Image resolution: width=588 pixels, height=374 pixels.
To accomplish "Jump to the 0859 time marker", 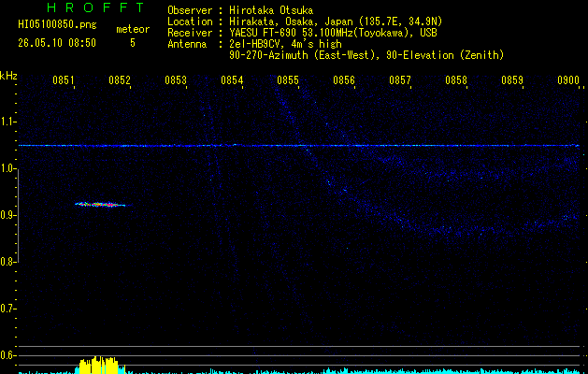I will click(512, 79).
